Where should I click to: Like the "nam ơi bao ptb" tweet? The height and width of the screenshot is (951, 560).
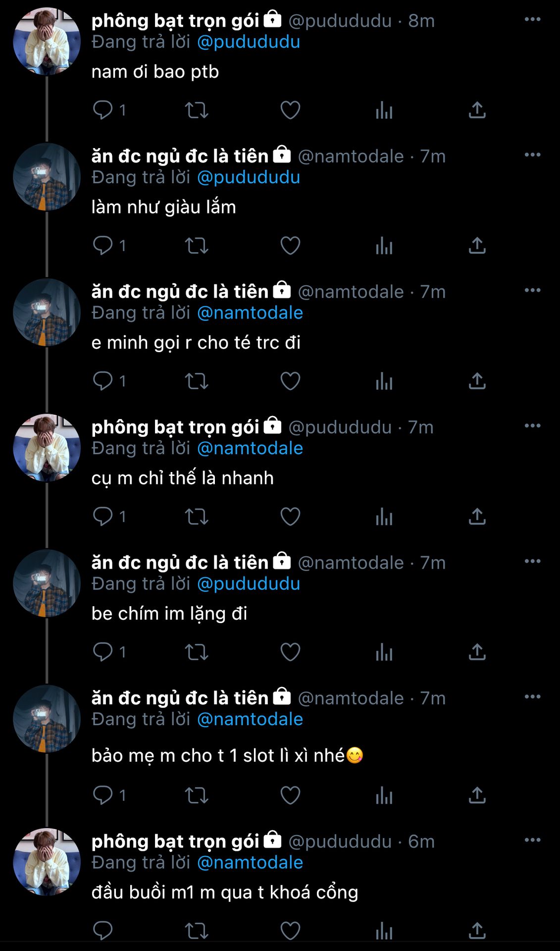[x=290, y=110]
